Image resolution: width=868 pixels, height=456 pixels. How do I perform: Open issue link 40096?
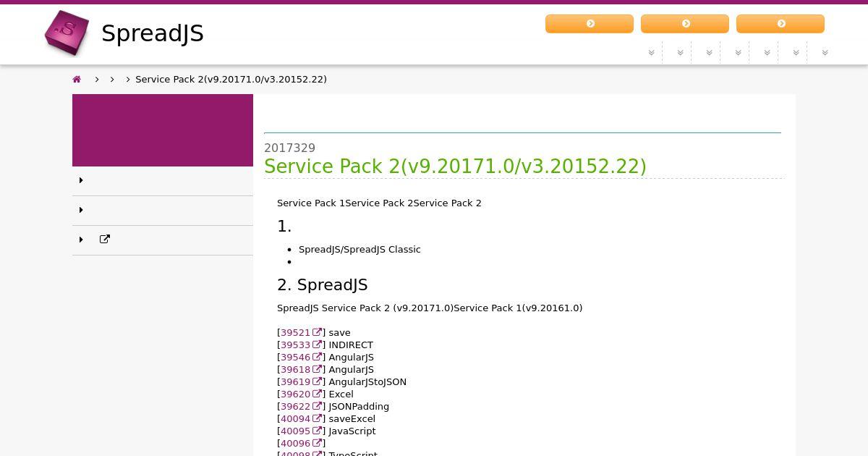pyautogui.click(x=295, y=443)
